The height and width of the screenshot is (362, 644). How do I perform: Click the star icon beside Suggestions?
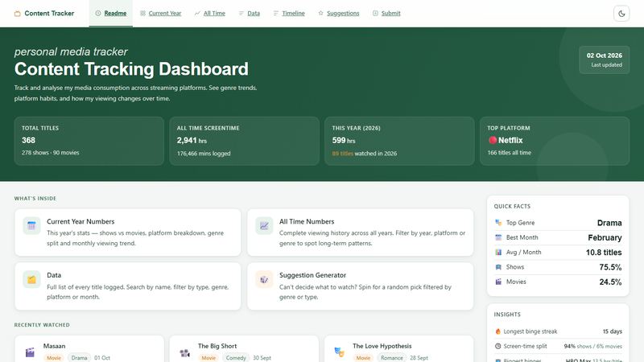coord(320,13)
